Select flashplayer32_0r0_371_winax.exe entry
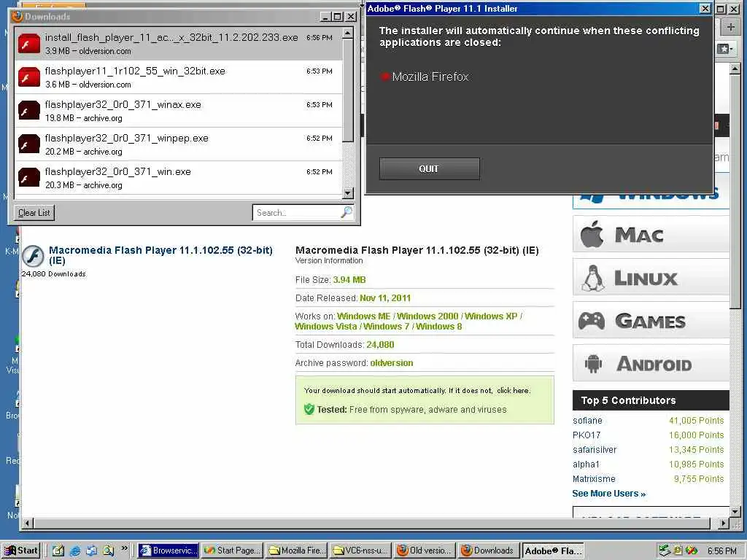The height and width of the screenshot is (560, 747). pos(178,111)
